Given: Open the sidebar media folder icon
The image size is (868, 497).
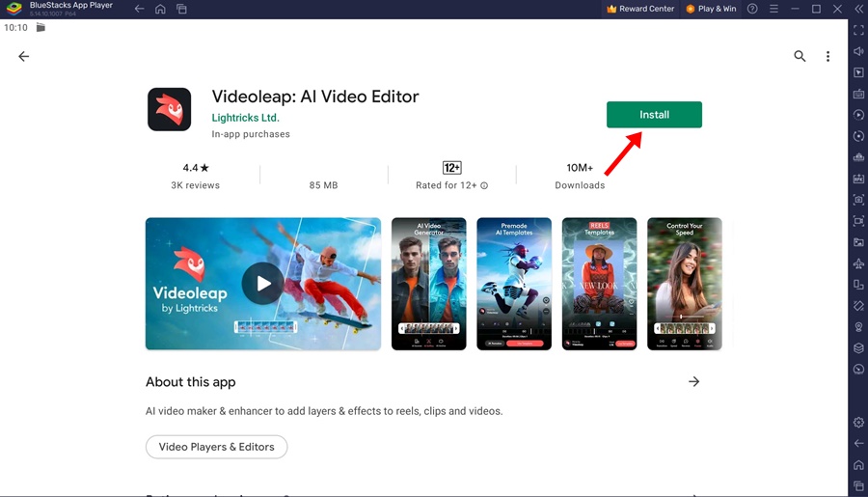Looking at the screenshot, I should (858, 242).
